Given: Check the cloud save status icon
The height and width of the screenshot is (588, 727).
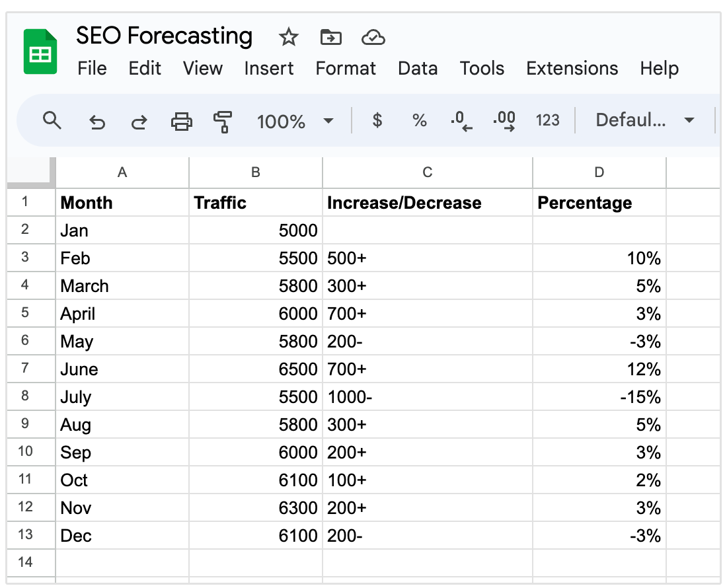Looking at the screenshot, I should [373, 37].
